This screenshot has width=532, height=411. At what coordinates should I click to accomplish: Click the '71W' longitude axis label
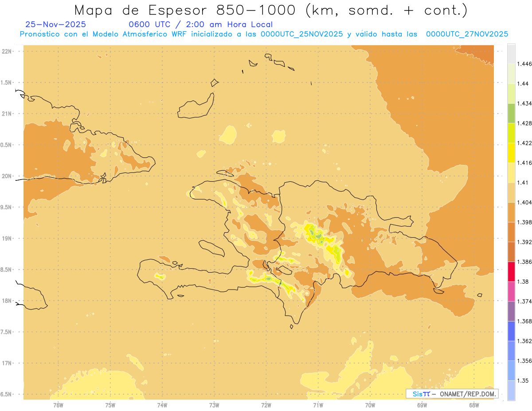click(x=318, y=405)
